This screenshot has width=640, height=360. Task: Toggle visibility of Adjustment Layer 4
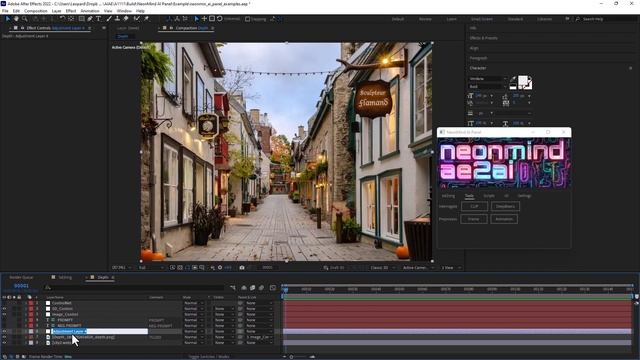pos(4,331)
